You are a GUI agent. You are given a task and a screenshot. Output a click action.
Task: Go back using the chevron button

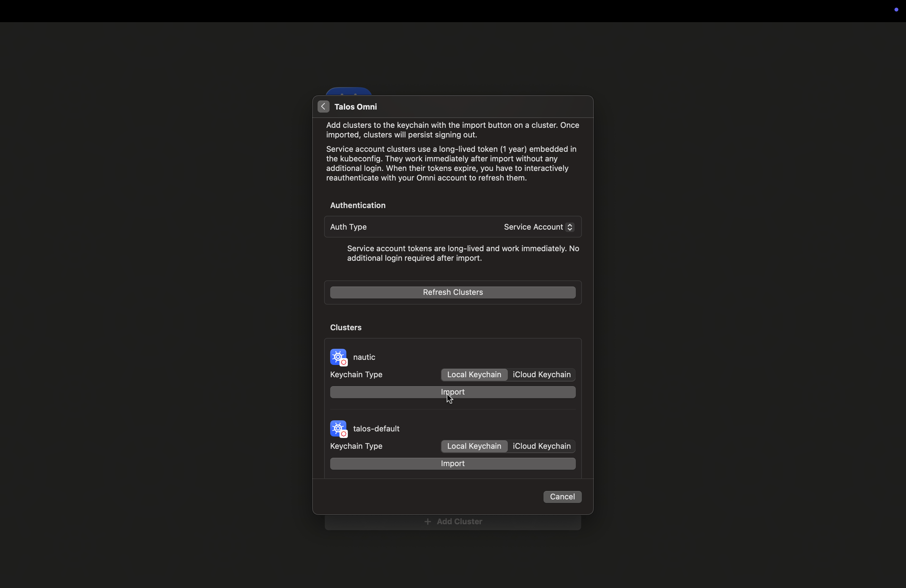[323, 107]
